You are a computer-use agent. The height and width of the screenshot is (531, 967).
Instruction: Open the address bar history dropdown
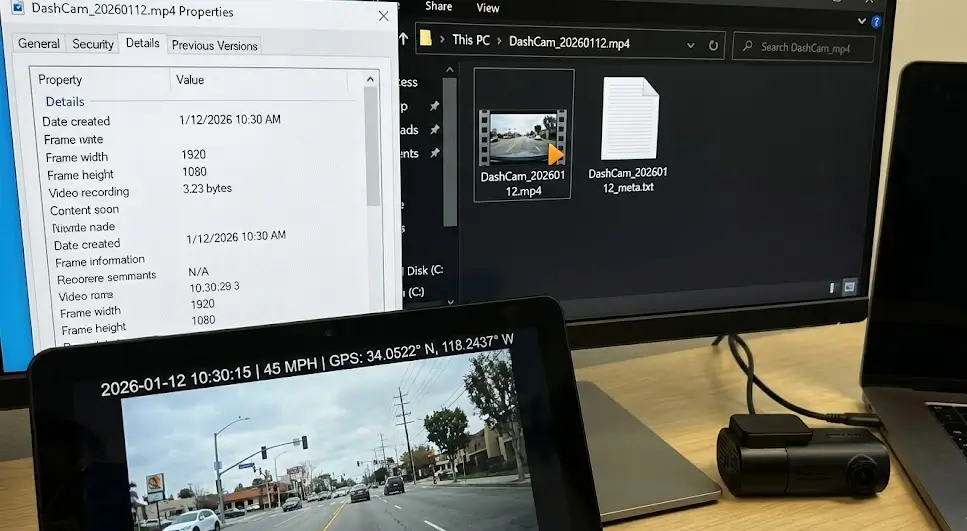(x=687, y=44)
